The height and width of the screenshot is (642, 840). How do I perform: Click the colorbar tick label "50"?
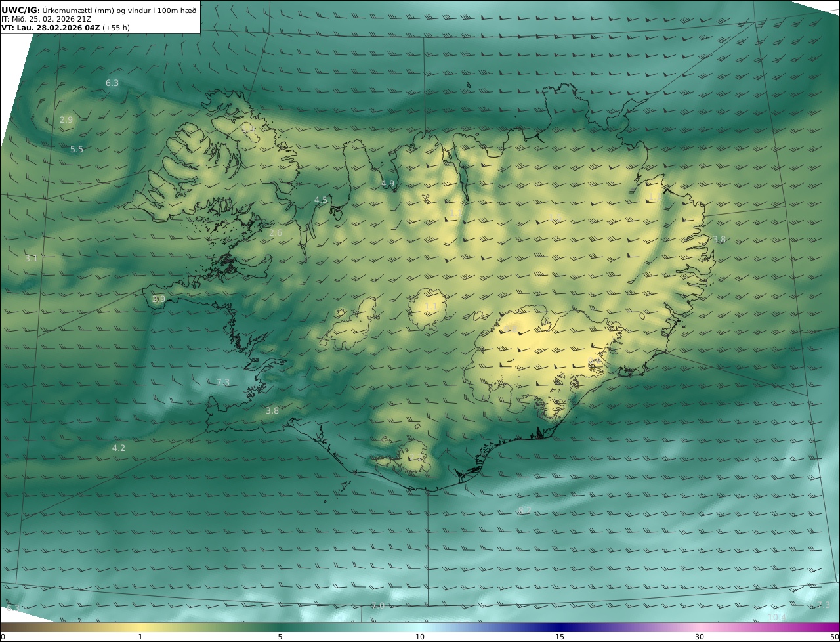point(835,637)
